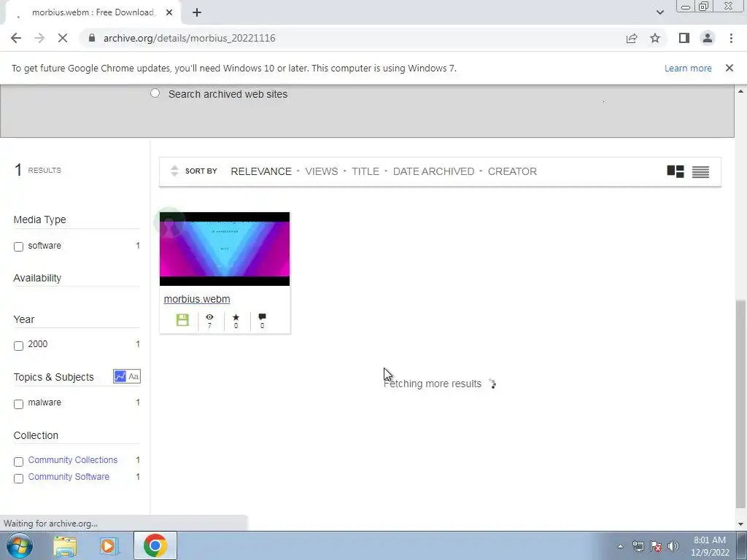Open Windows Explorer from the taskbar
Image resolution: width=747 pixels, height=560 pixels.
coord(65,546)
